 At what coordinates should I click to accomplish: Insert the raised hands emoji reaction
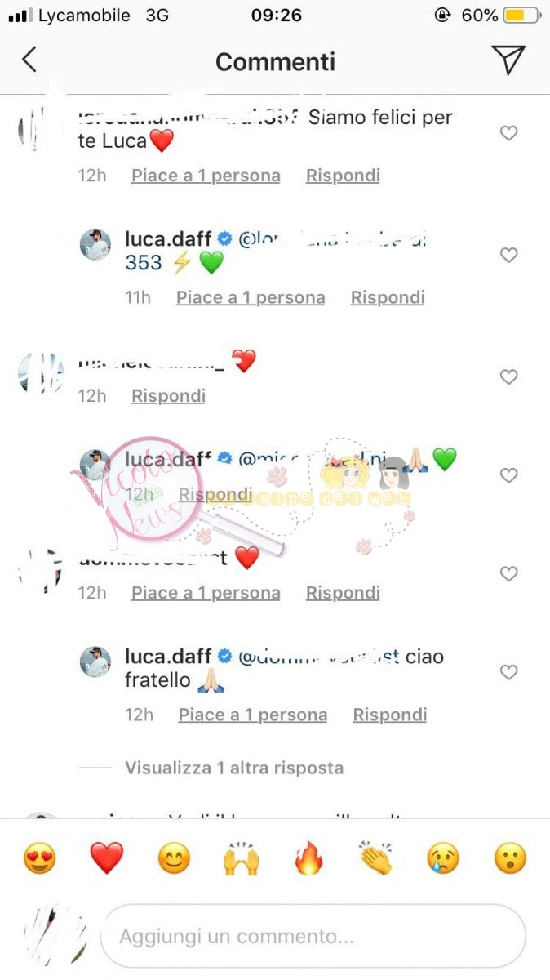(241, 859)
